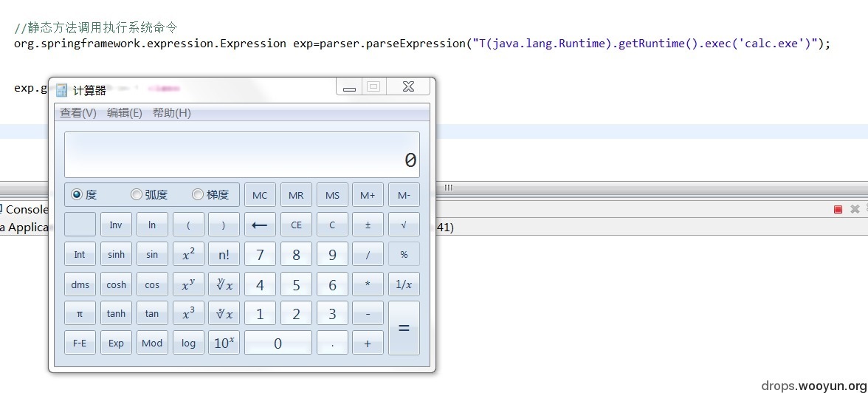Click the red terminate button in Console
The width and height of the screenshot is (868, 393).
[838, 209]
